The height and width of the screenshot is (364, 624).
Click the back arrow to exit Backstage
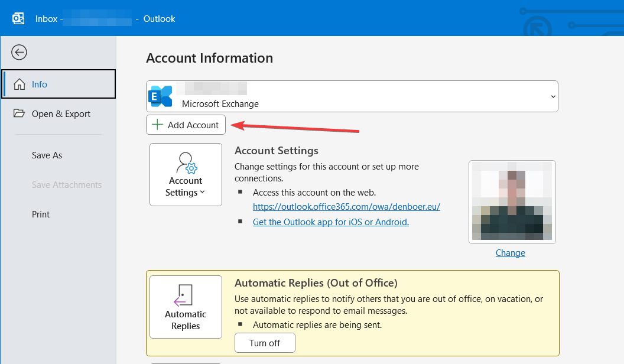click(19, 53)
